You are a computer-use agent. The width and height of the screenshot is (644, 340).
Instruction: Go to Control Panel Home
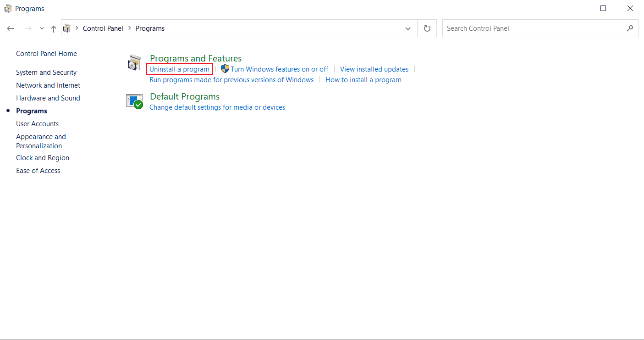pyautogui.click(x=46, y=54)
